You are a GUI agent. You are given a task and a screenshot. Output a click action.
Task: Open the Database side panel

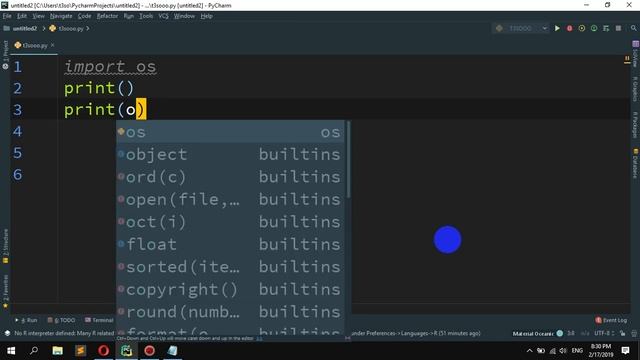[635, 163]
